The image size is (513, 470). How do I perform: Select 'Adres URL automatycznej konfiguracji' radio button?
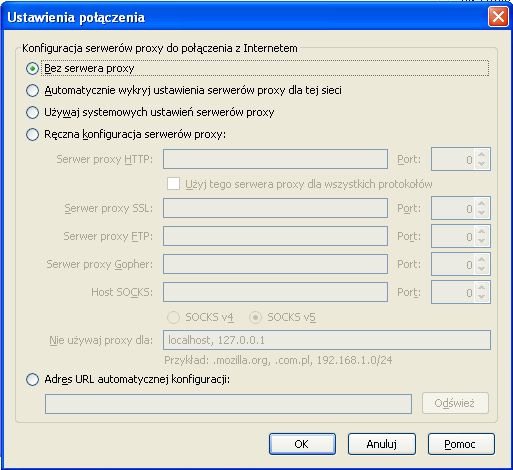32,379
